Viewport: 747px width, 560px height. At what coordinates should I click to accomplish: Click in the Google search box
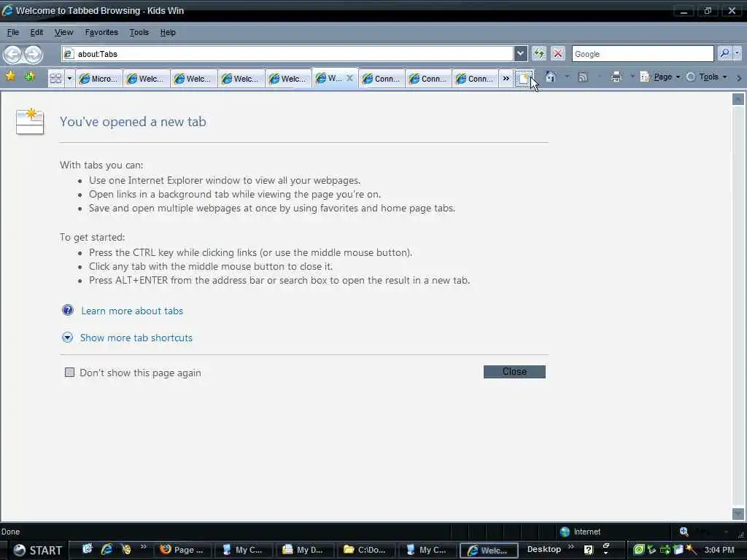point(643,54)
